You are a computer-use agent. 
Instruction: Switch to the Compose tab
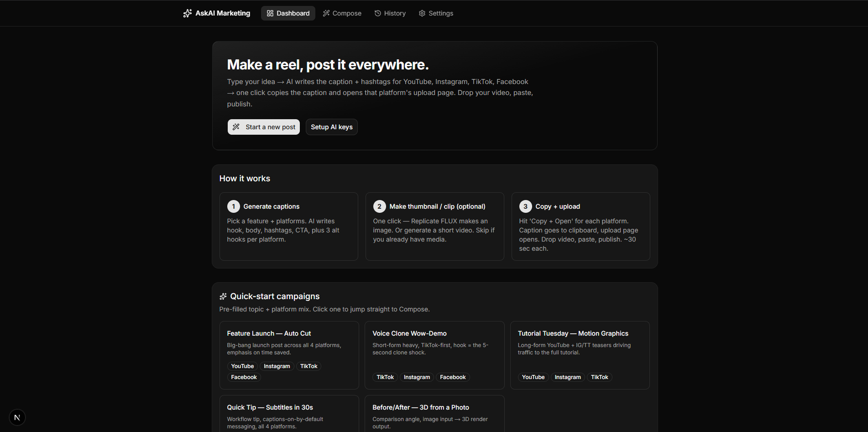[342, 13]
